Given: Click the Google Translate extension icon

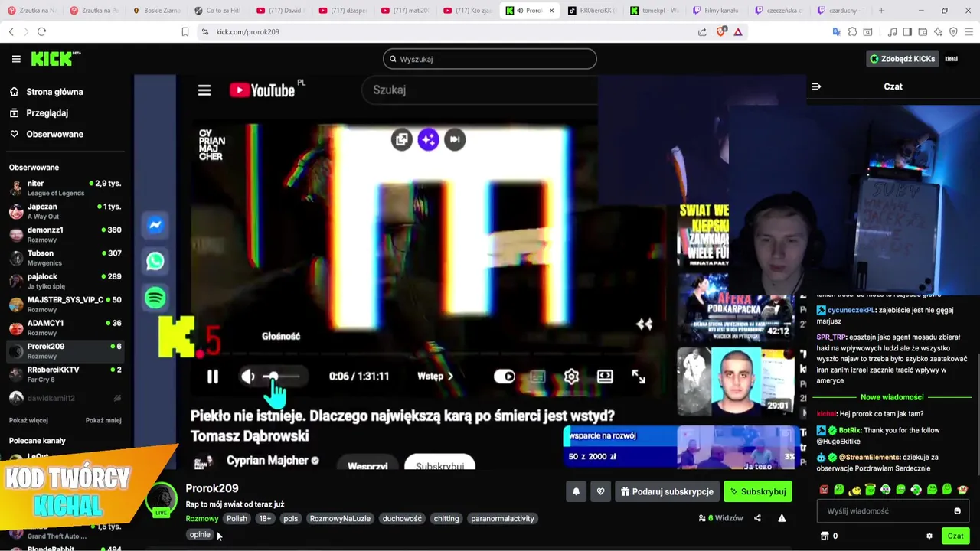Looking at the screenshot, I should 837,31.
